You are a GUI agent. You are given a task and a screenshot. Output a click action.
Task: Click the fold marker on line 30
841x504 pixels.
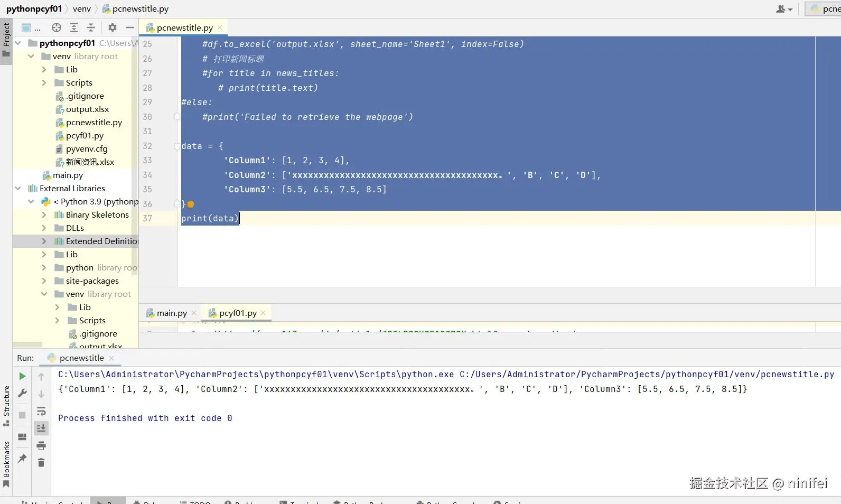[x=177, y=117]
